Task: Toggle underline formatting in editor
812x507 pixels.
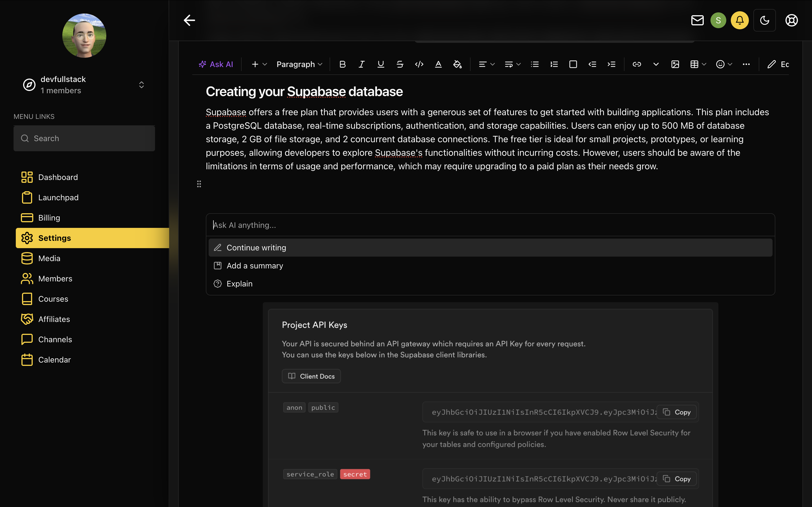Action: pos(381,65)
